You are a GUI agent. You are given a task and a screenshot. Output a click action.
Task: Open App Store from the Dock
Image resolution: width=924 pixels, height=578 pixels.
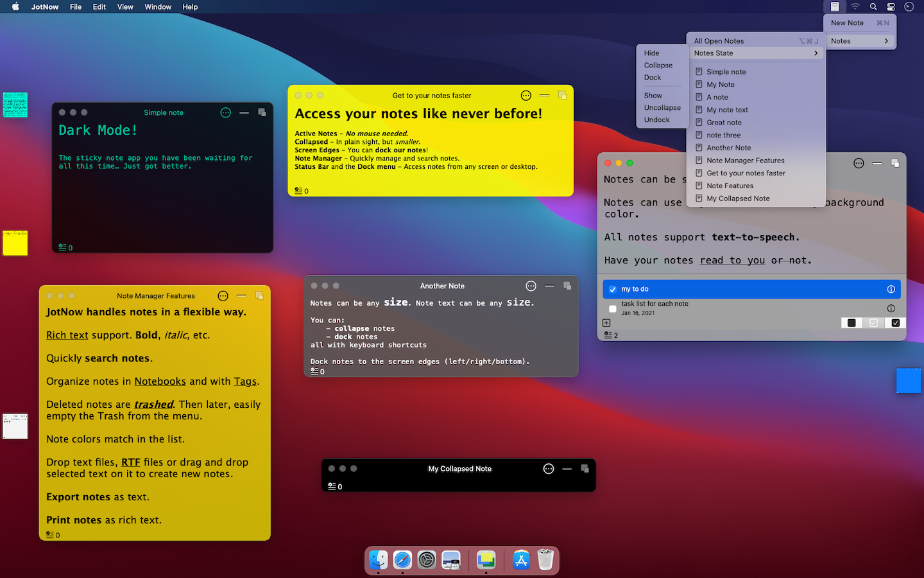521,560
